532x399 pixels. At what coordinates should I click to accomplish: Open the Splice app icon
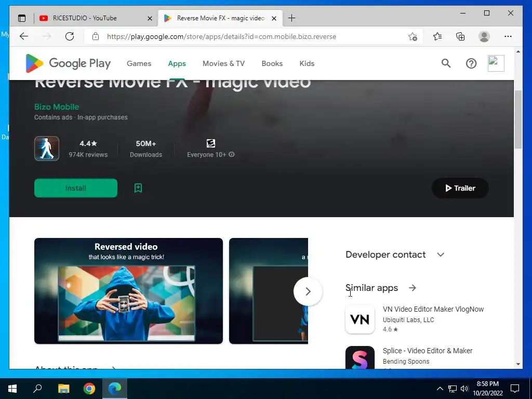click(x=360, y=357)
